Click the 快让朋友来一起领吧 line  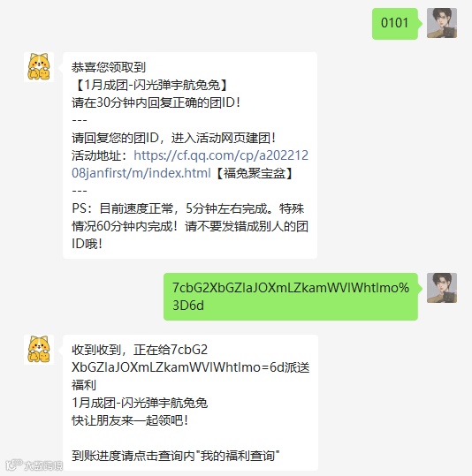(130, 420)
